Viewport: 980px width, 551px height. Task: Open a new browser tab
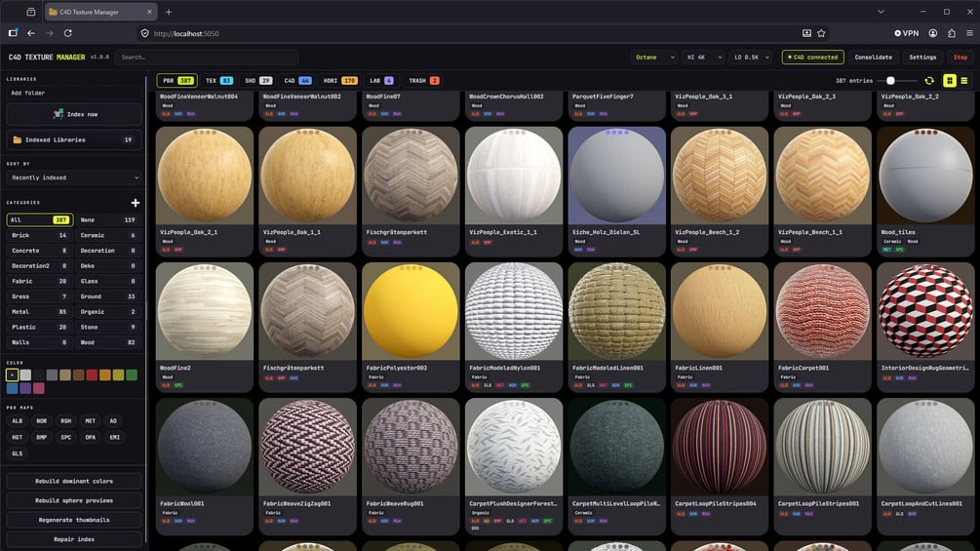pos(169,12)
